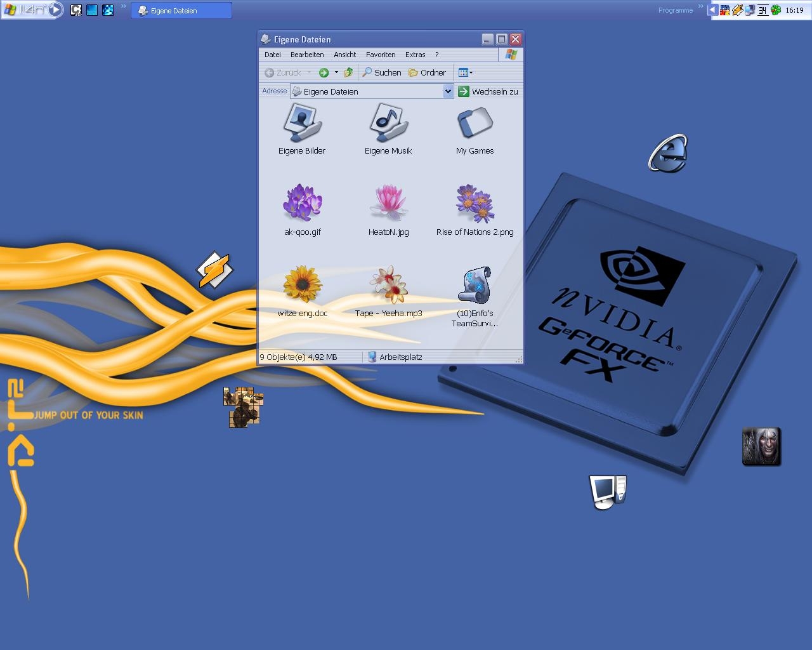
Task: Select the Tape - Yeeha.mp3 file
Action: pyautogui.click(x=388, y=291)
